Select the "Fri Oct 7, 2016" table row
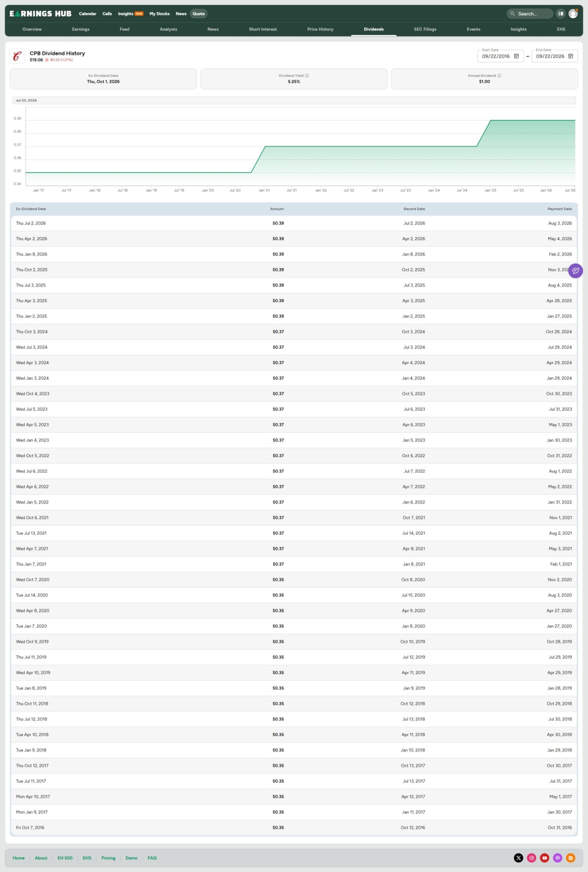 (294, 828)
